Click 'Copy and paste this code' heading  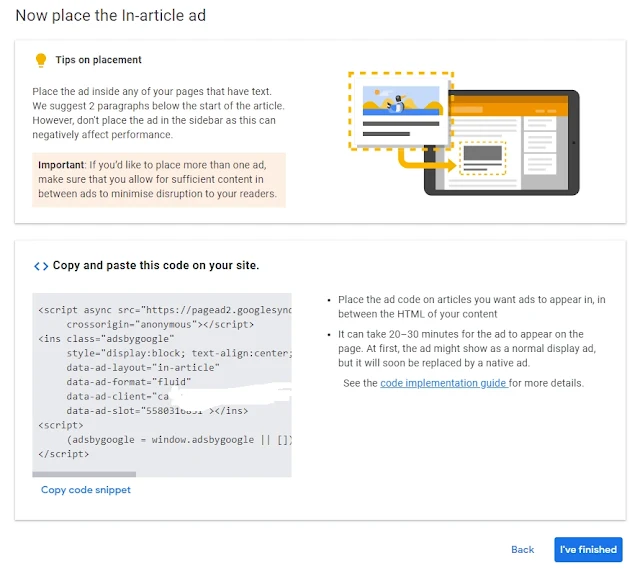pyautogui.click(x=156, y=265)
